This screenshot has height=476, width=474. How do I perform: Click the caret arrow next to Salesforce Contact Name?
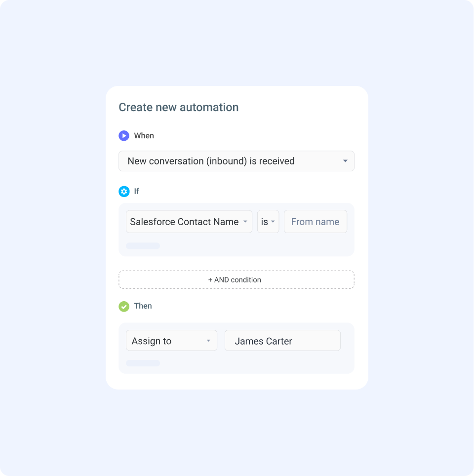(x=245, y=222)
